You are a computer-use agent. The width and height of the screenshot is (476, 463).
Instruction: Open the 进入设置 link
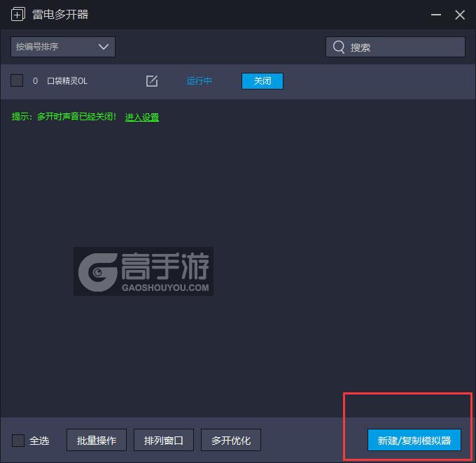(142, 117)
